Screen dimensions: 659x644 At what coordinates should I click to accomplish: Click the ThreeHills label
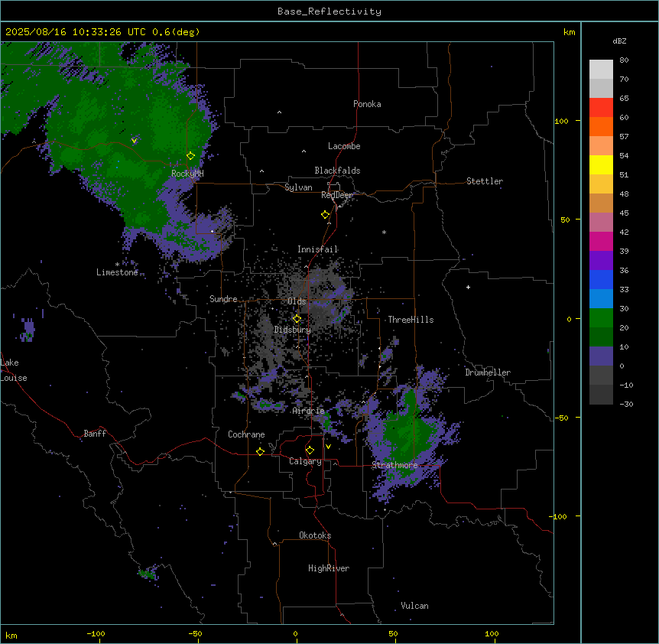pos(411,320)
